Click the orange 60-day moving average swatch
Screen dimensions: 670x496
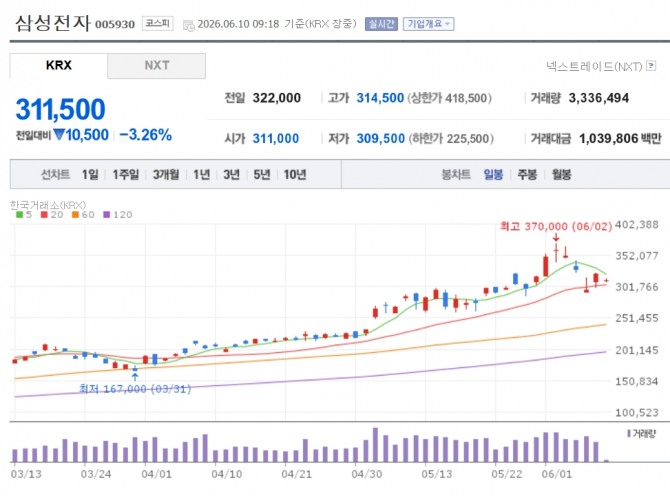click(x=75, y=214)
